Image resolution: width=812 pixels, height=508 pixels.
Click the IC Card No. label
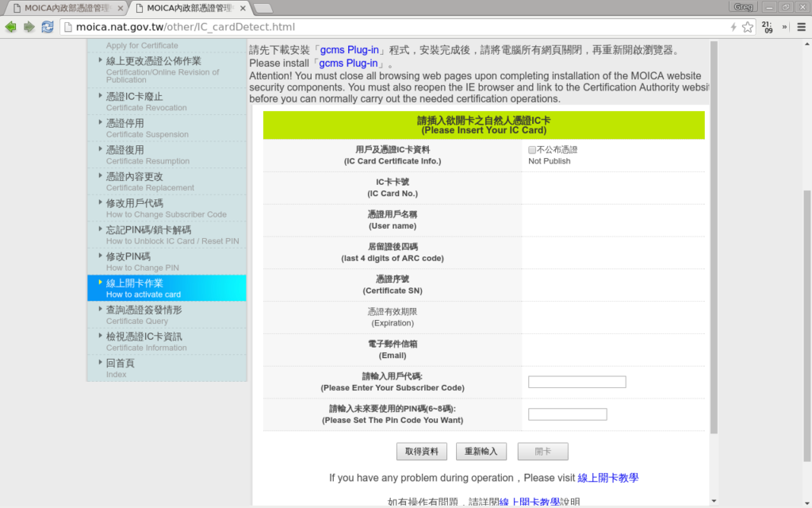pos(393,194)
